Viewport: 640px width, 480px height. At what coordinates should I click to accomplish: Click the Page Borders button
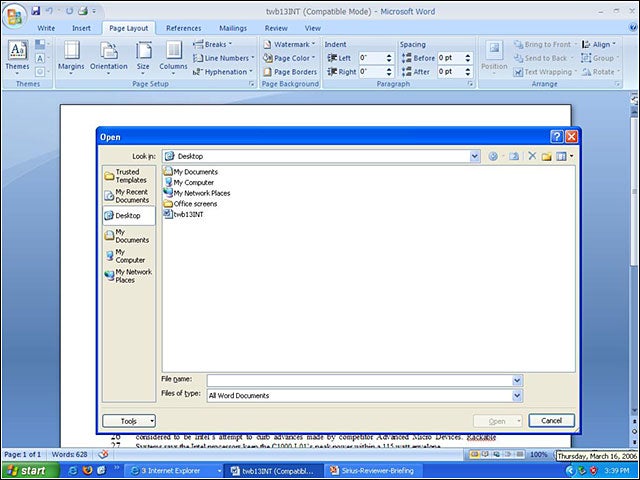290,72
